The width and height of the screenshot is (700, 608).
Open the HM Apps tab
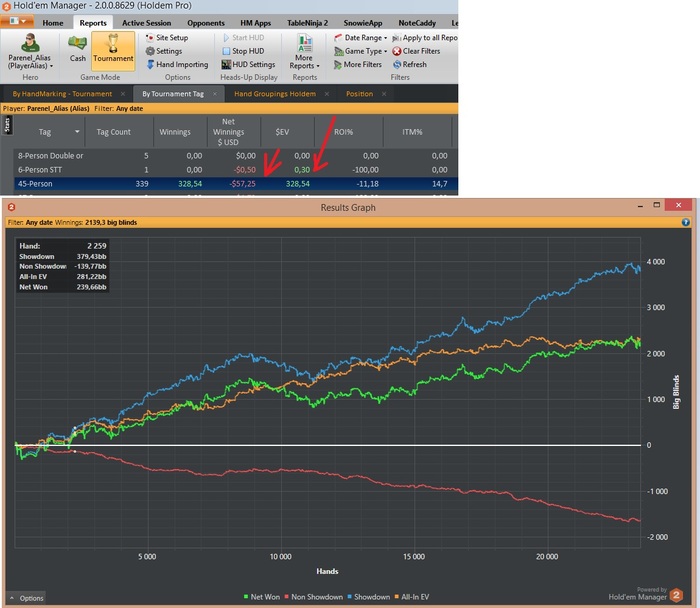point(255,23)
